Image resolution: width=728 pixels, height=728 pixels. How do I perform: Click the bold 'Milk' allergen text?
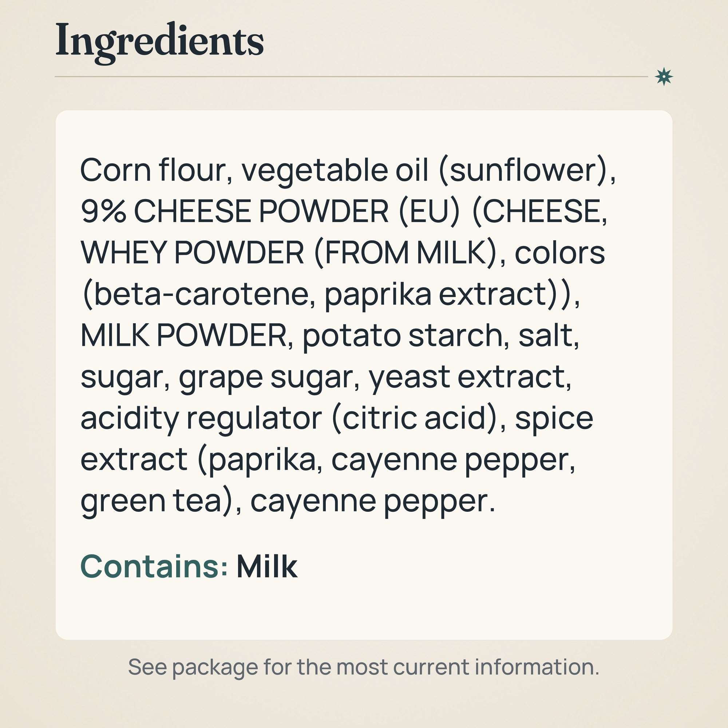[x=267, y=566]
